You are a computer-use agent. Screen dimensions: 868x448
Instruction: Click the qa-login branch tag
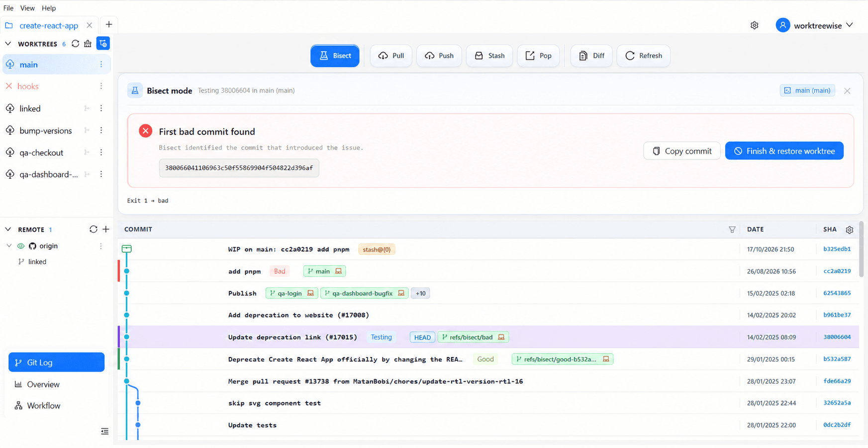point(291,293)
